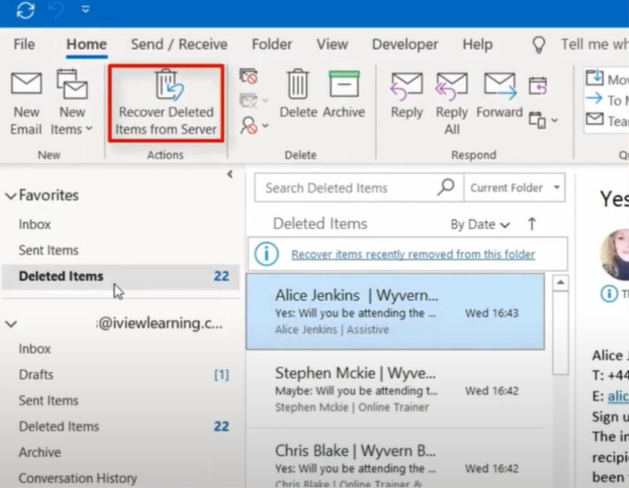Select Sent Items under Favorites

click(x=49, y=250)
